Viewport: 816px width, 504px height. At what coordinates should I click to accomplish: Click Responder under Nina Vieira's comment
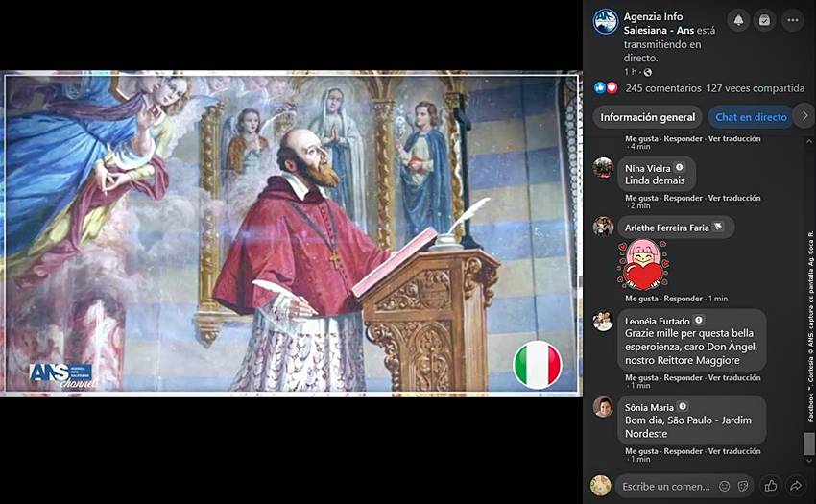coord(683,198)
